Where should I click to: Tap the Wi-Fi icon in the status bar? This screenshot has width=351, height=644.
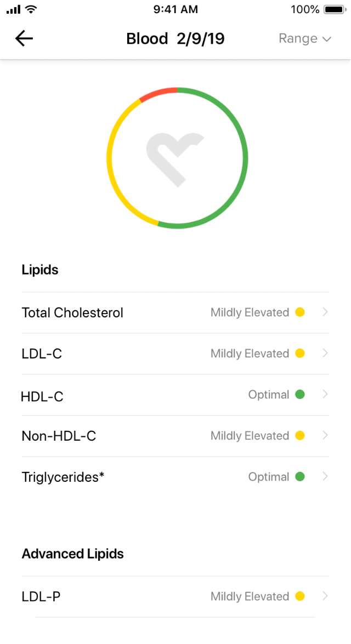(30, 9)
